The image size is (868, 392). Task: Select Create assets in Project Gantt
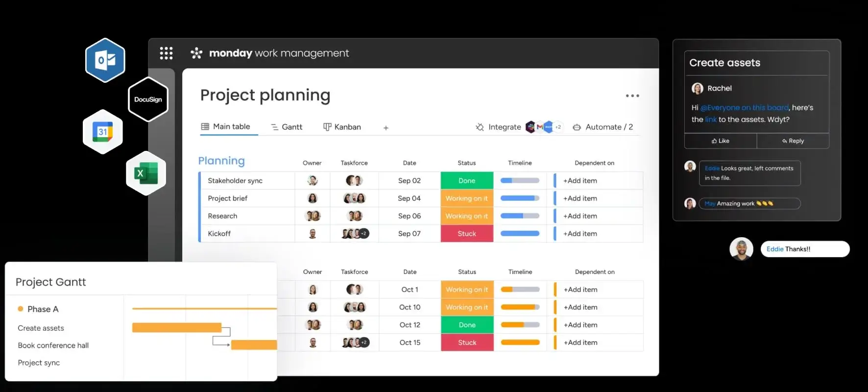click(41, 328)
